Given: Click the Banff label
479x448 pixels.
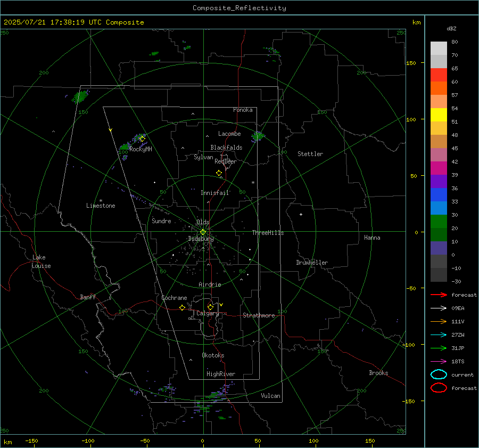Looking at the screenshot, I should click(x=88, y=297).
